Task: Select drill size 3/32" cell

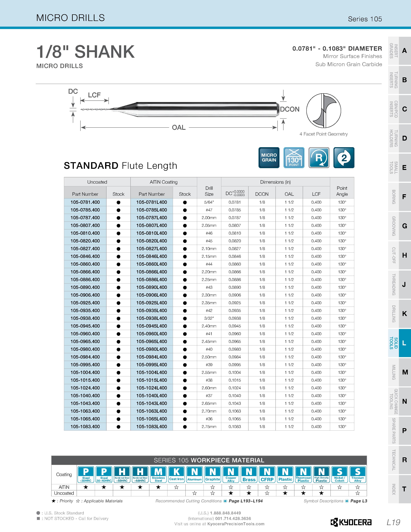Action: 209,318
